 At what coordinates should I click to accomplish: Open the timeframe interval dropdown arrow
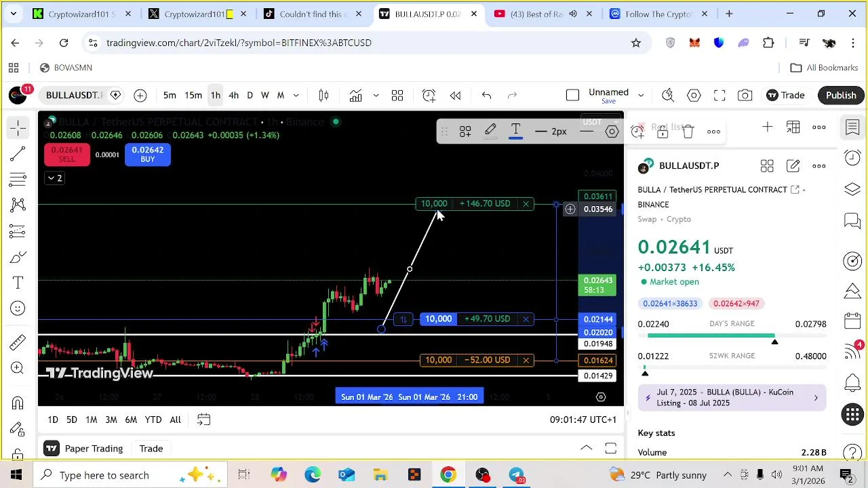296,96
